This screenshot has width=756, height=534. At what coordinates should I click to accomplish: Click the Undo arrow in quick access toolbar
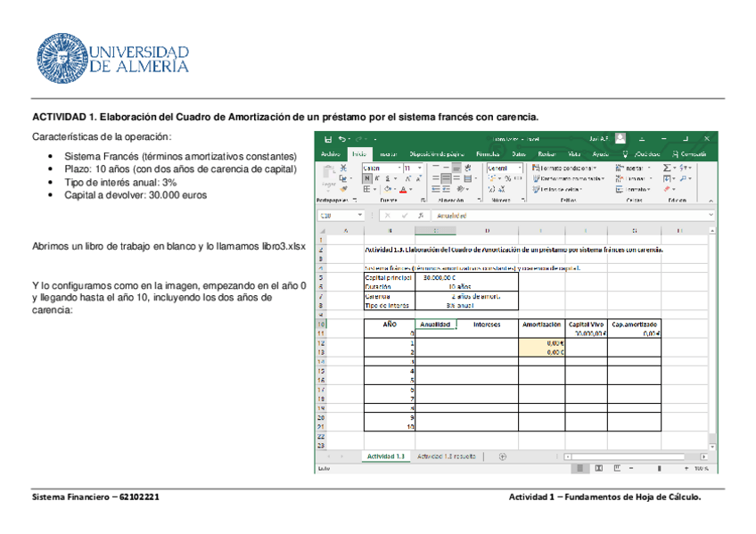pos(341,139)
